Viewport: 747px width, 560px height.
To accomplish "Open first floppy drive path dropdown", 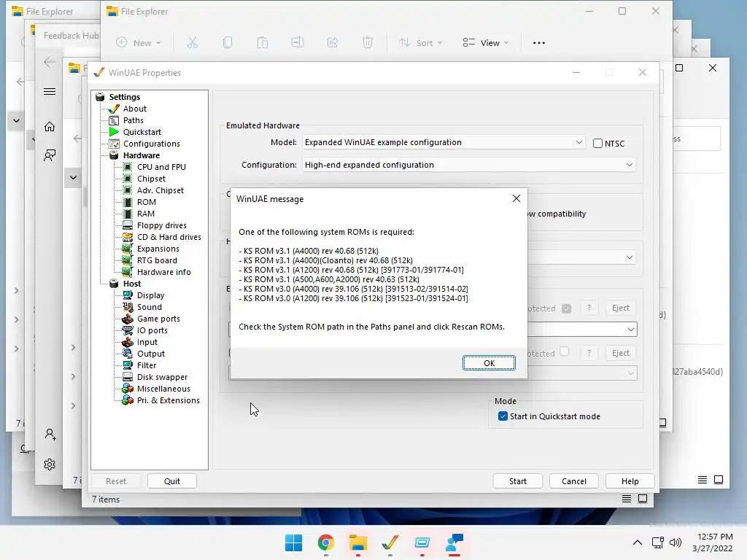I will 630,330.
